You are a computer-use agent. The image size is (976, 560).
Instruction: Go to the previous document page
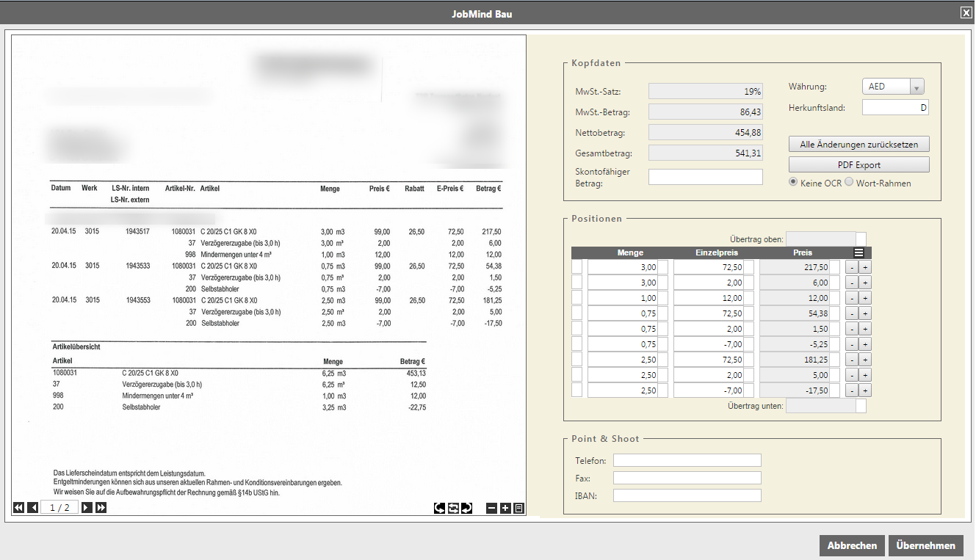click(32, 507)
